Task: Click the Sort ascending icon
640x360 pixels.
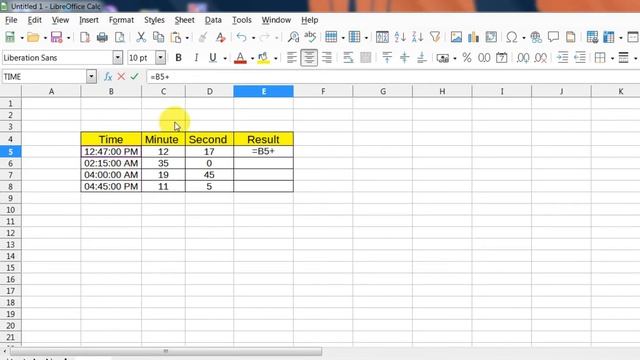Action: pyautogui.click(x=400, y=37)
